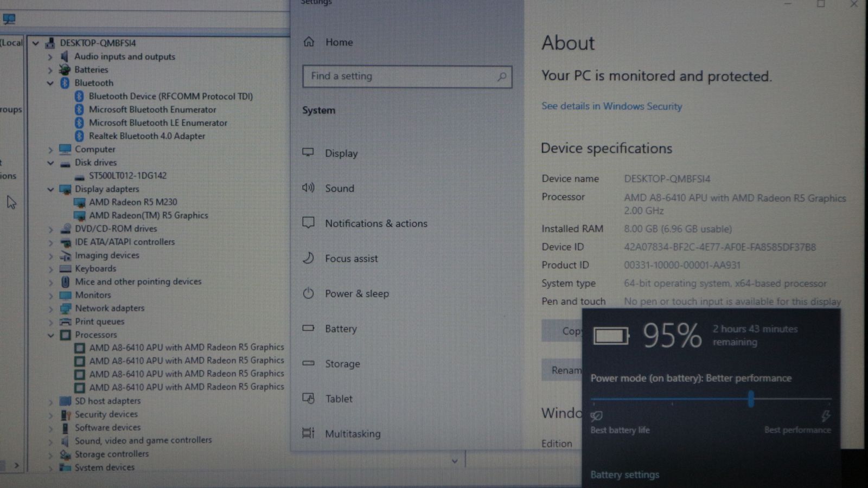Click the Multitasking icon in Settings
Viewport: 868px width, 488px height.
coord(308,433)
